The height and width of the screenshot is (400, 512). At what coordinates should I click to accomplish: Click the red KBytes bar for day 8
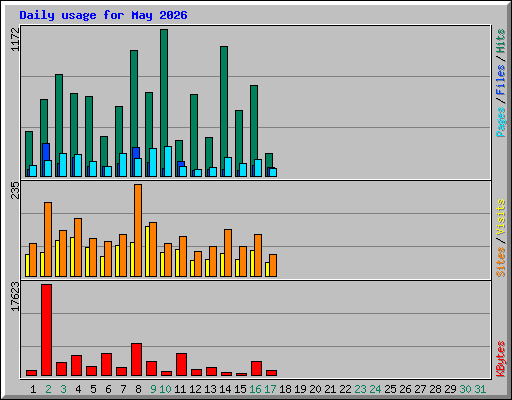click(x=136, y=359)
